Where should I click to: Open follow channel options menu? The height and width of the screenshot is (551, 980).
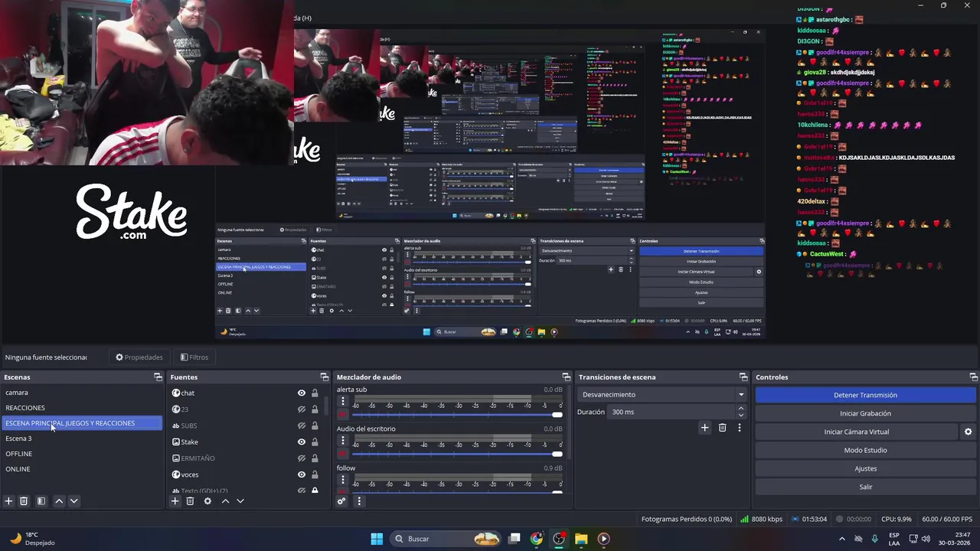(343, 480)
